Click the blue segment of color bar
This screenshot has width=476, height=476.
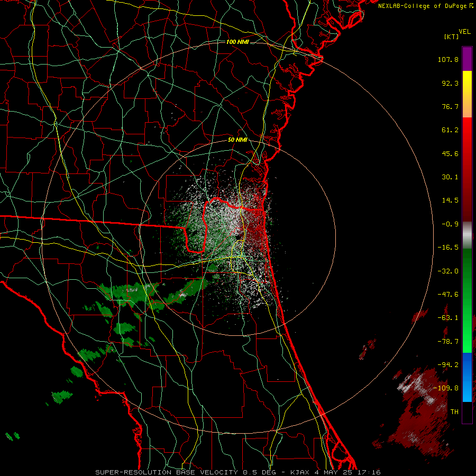467,377
